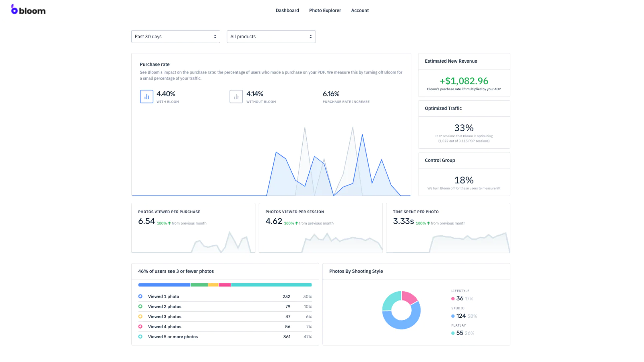Click the count 232 for 1 photo
The image size is (644, 362).
[286, 296]
